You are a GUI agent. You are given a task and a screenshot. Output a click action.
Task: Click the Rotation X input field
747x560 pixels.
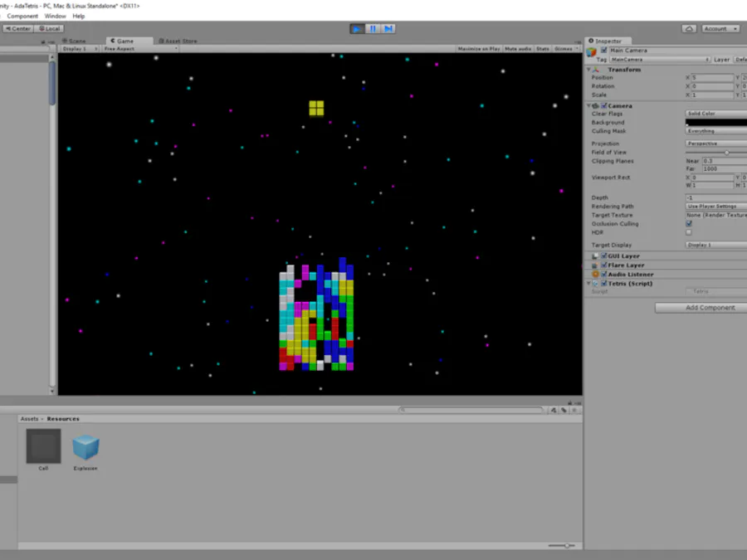coord(712,86)
